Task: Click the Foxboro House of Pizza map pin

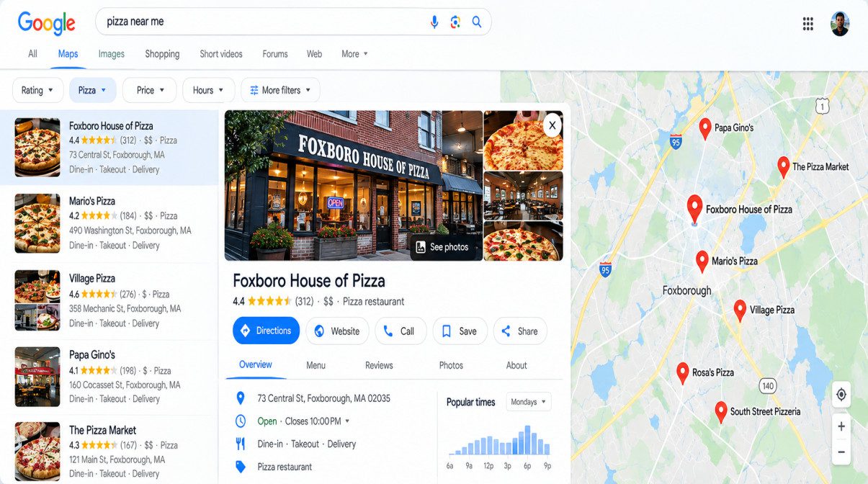Action: pos(694,209)
